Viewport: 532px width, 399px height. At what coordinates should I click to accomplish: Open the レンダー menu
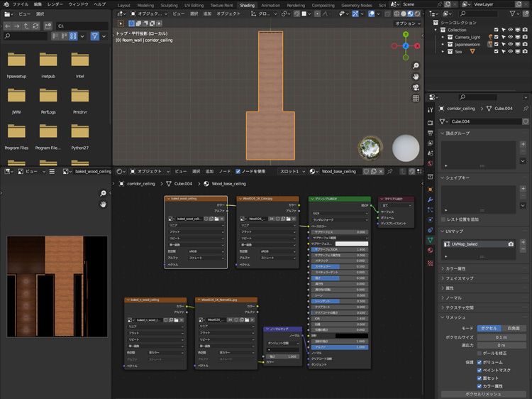[55, 4]
